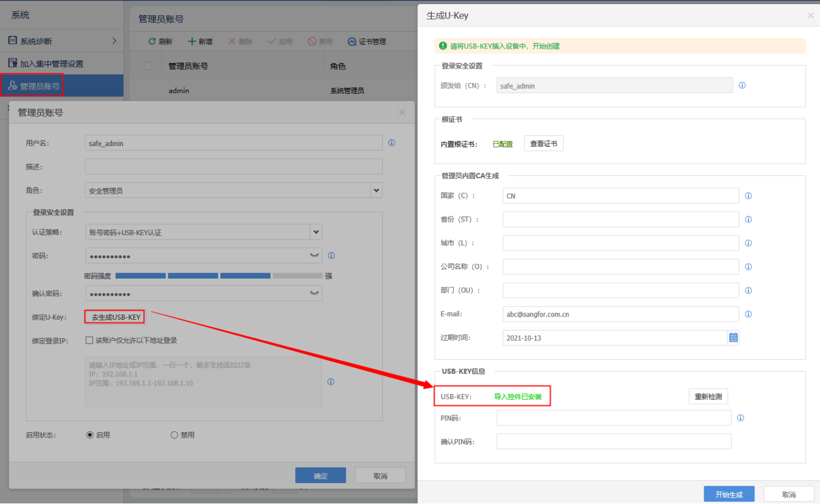Enable 该账户仅允许以下地址登录 checkbox
The image size is (820, 504).
pos(89,341)
